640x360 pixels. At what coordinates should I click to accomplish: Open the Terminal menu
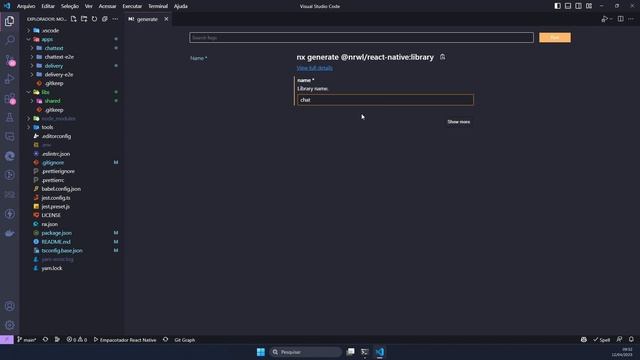point(158,6)
